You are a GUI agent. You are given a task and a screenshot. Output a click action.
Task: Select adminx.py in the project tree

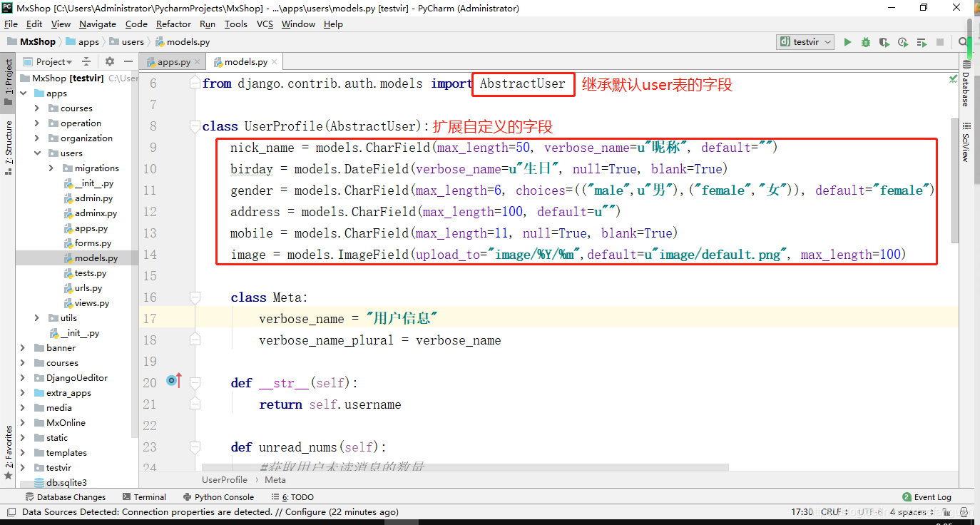96,213
